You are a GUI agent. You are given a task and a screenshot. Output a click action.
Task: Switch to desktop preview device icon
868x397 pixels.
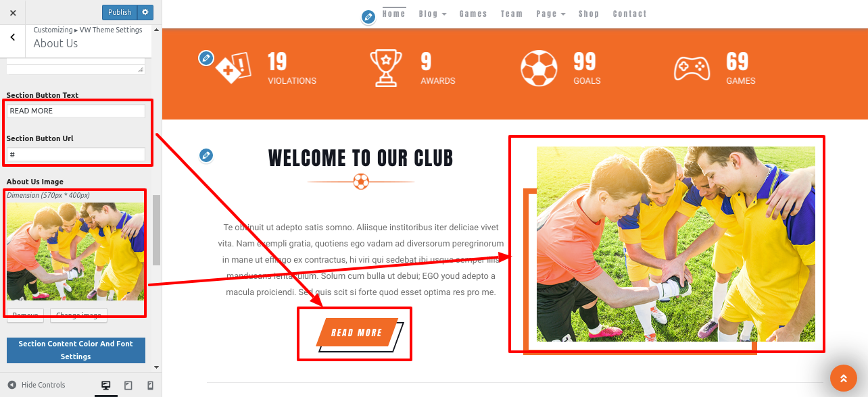pyautogui.click(x=106, y=385)
